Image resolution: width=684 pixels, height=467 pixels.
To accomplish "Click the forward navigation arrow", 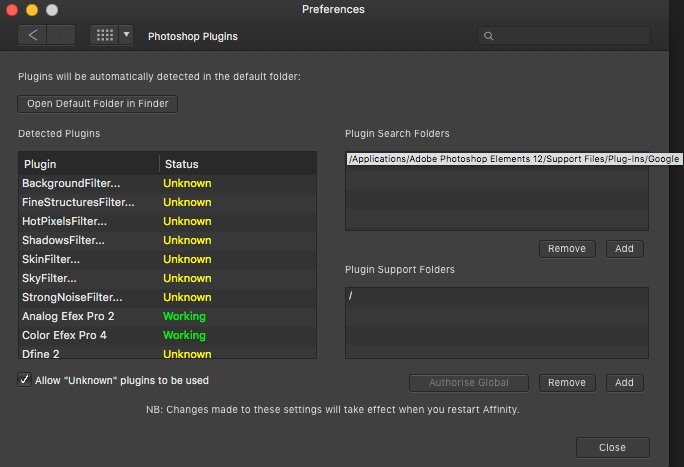I will point(62,35).
